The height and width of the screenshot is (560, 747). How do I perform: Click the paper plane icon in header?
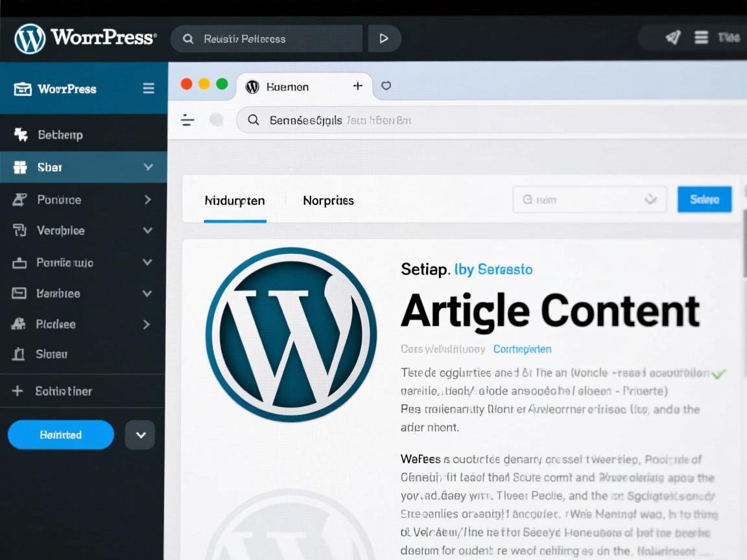(x=673, y=38)
